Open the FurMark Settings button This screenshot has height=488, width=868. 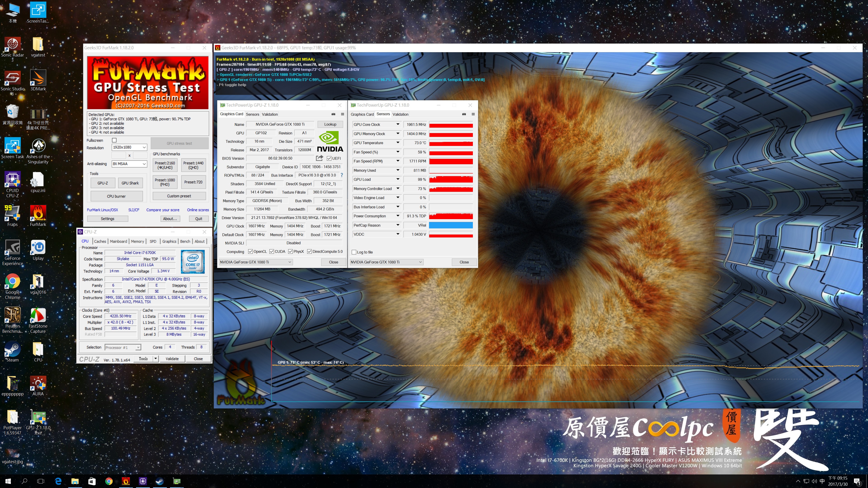(108, 218)
